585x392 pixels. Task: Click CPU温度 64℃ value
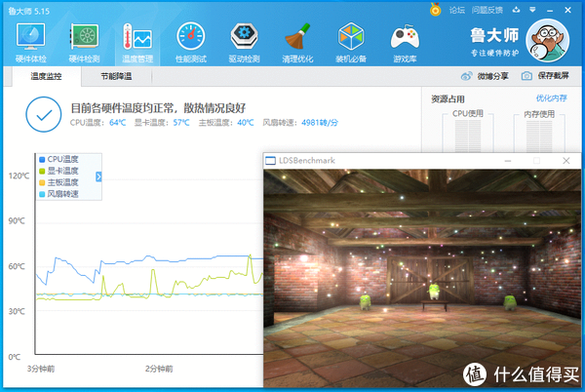click(118, 123)
